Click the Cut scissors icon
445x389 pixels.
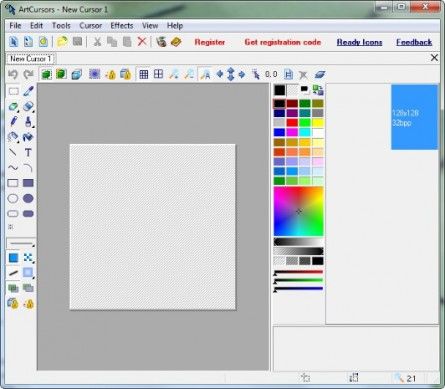click(97, 42)
